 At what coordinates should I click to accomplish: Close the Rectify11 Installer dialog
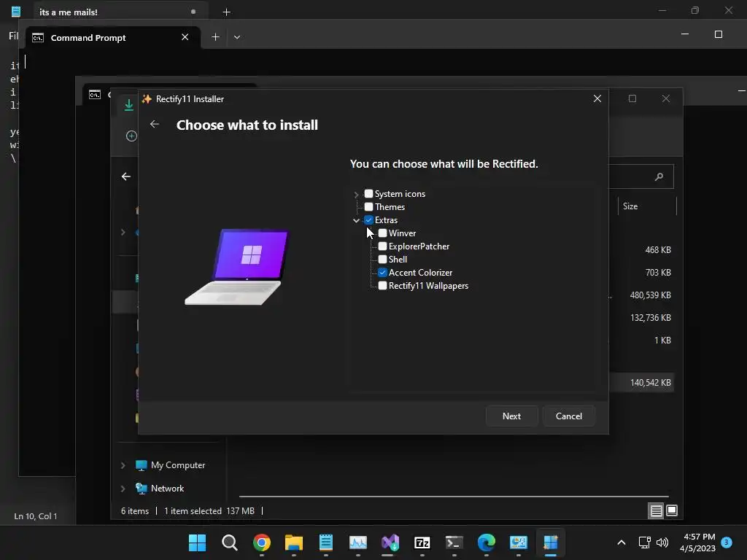click(597, 98)
